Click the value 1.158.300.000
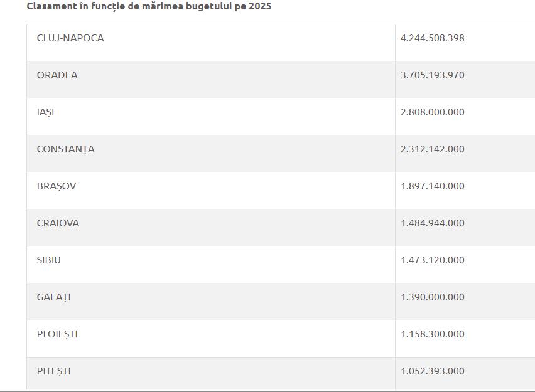The width and height of the screenshot is (535, 392). pyautogui.click(x=433, y=334)
